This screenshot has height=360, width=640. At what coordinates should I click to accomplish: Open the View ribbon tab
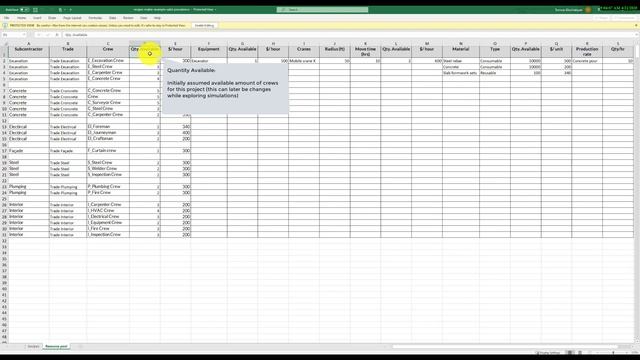point(144,18)
